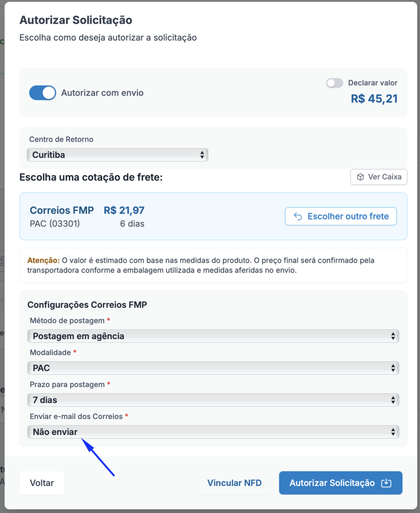Click the R$ 21,97 freight price
Screen dimensions: 420x513
[x=124, y=210]
